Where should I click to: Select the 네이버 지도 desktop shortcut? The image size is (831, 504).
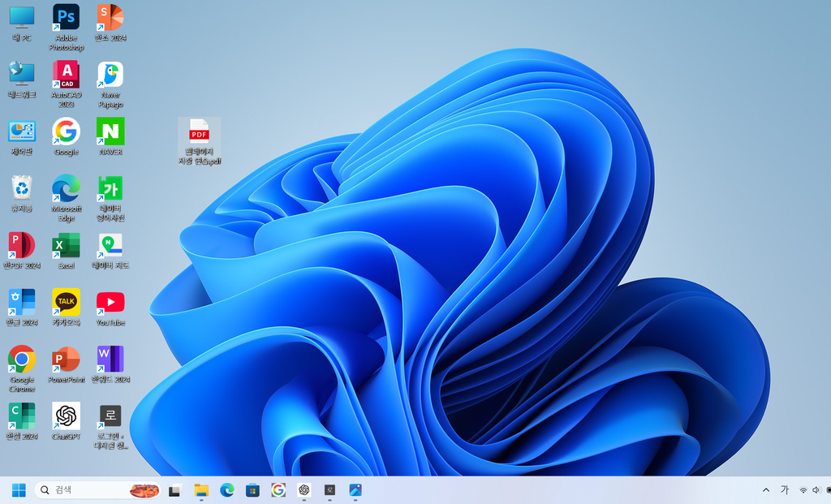pos(110,251)
